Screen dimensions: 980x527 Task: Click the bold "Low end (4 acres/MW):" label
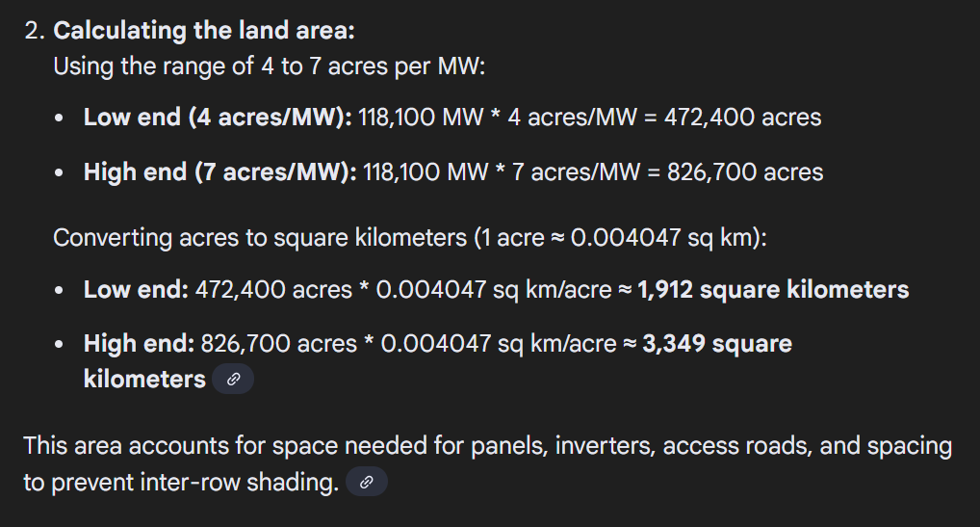tap(218, 118)
